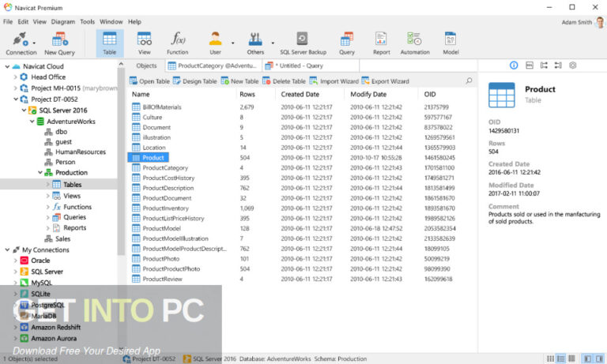
Task: Collapse the SQL Server 2016 node
Action: pyautogui.click(x=24, y=111)
